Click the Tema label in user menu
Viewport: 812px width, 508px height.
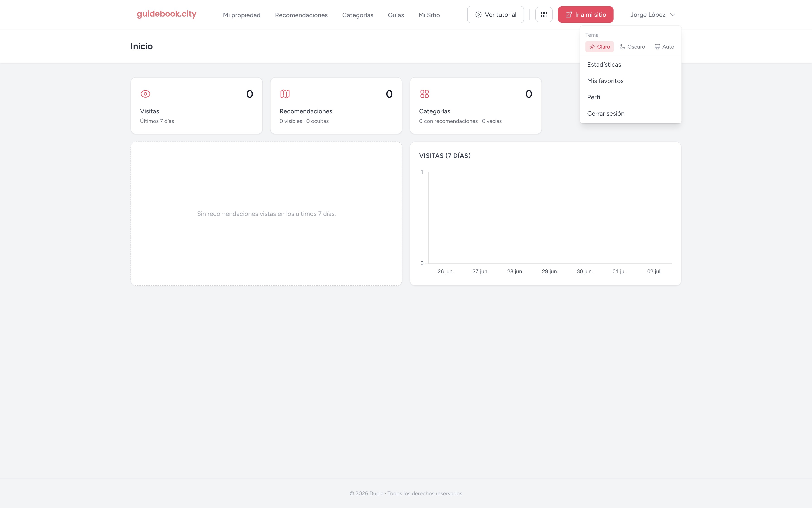[592, 35]
